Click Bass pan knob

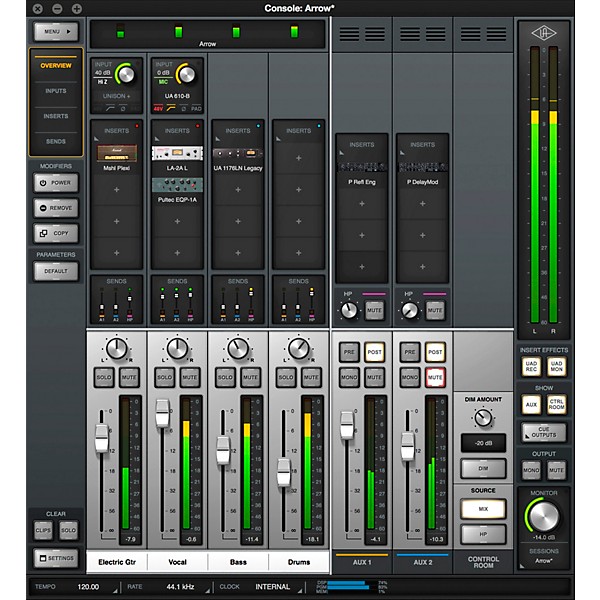coord(238,348)
